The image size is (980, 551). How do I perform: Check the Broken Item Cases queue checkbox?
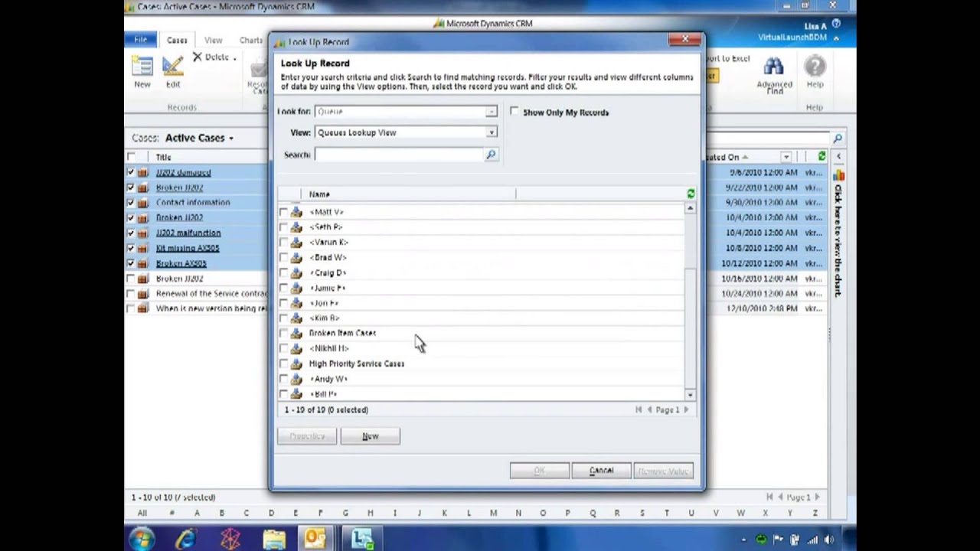283,334
